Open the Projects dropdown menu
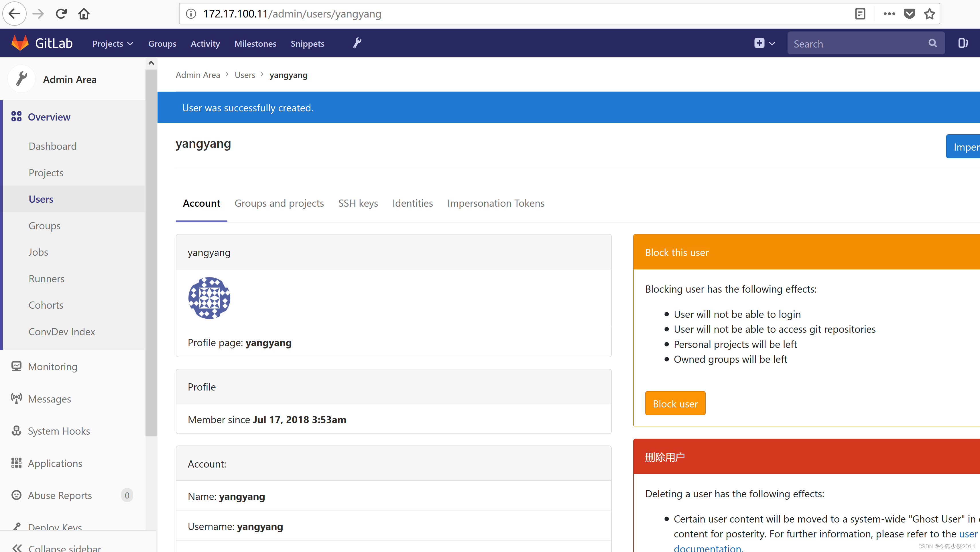Image resolution: width=980 pixels, height=552 pixels. [x=112, y=43]
